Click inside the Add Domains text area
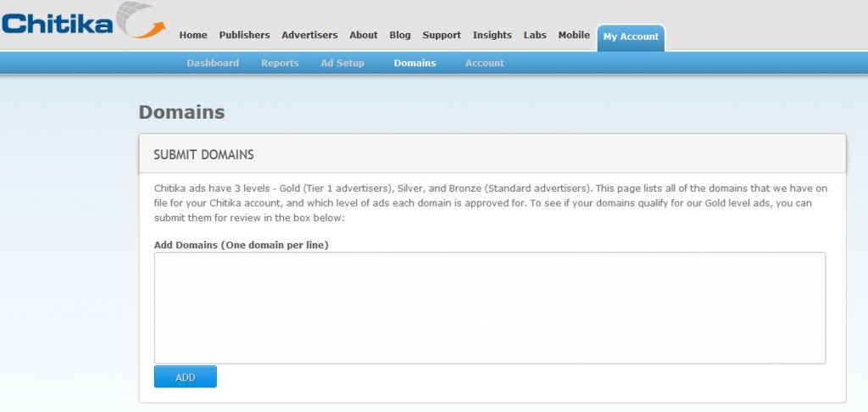This screenshot has width=868, height=412. point(489,308)
